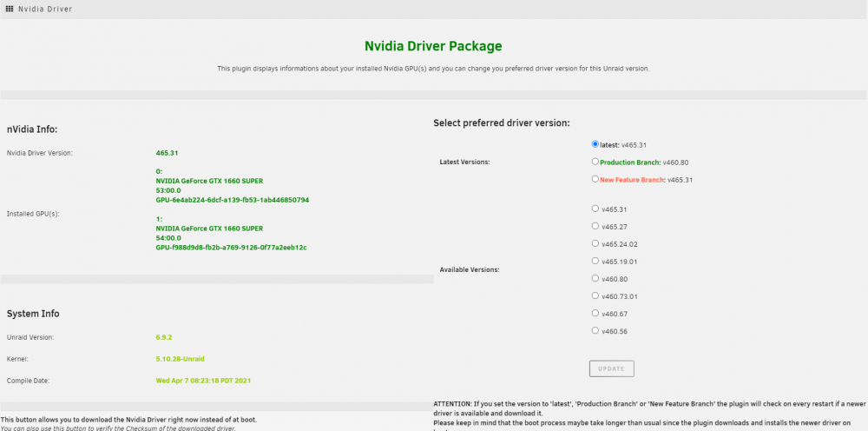Click the UPDATE button
Screen dimensions: 868x431
click(x=612, y=369)
